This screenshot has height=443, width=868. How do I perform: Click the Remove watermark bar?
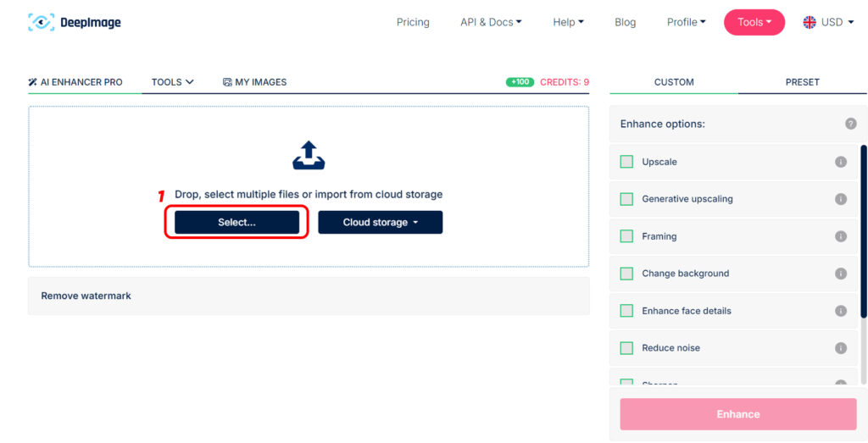click(x=309, y=296)
